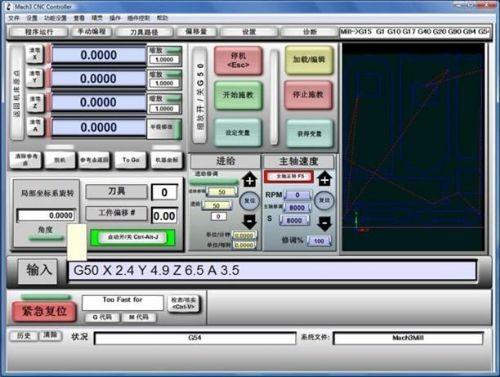The width and height of the screenshot is (500, 377).
Task: Click the teal button right of 设定变量
Action: (x=309, y=134)
